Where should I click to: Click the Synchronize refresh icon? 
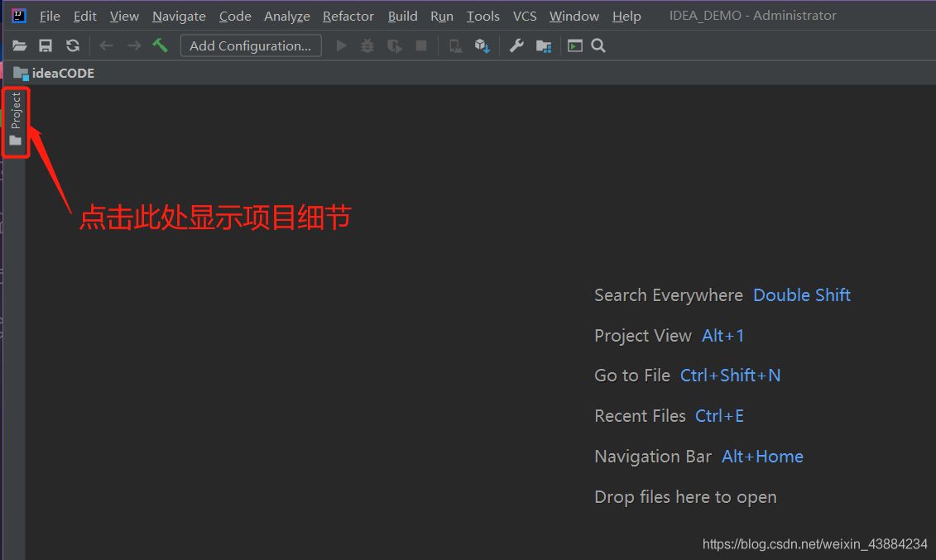coord(73,46)
